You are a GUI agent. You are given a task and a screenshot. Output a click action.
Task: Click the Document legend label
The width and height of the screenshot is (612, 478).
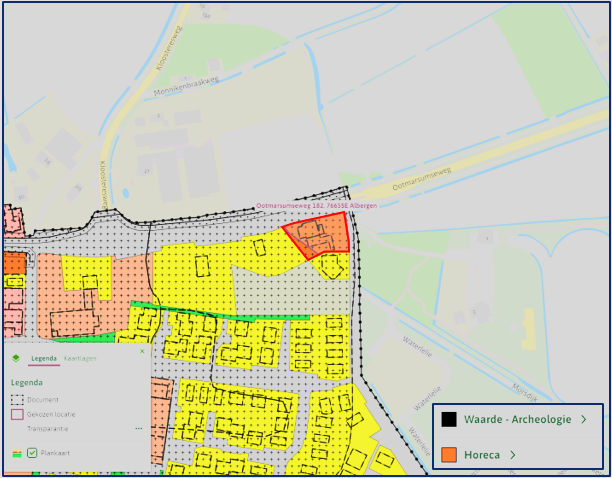click(x=43, y=400)
